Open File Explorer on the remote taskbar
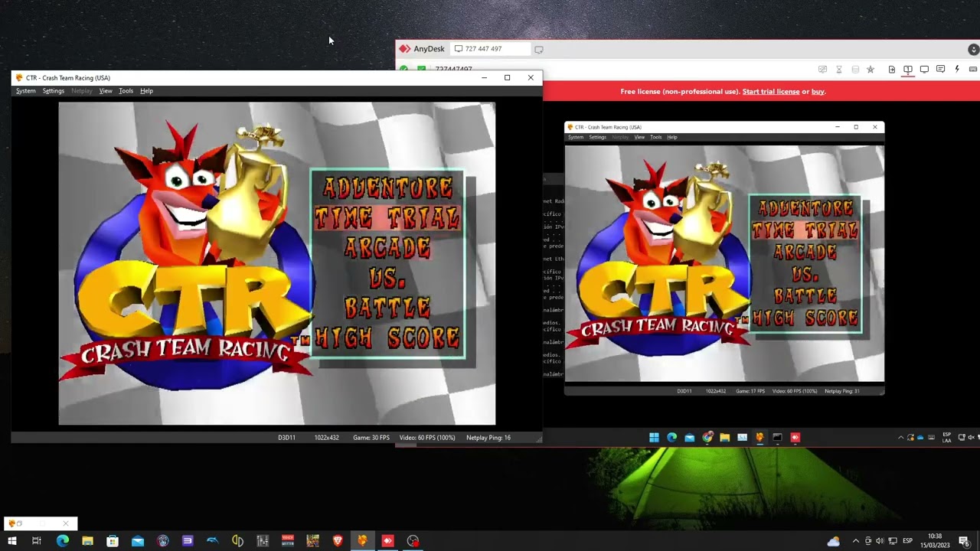This screenshot has width=980, height=551. (724, 438)
